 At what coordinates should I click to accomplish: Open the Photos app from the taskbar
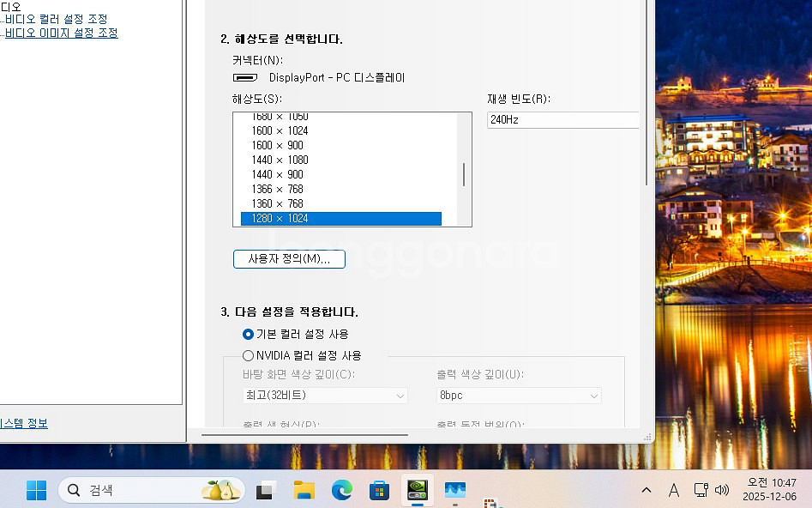tap(455, 490)
